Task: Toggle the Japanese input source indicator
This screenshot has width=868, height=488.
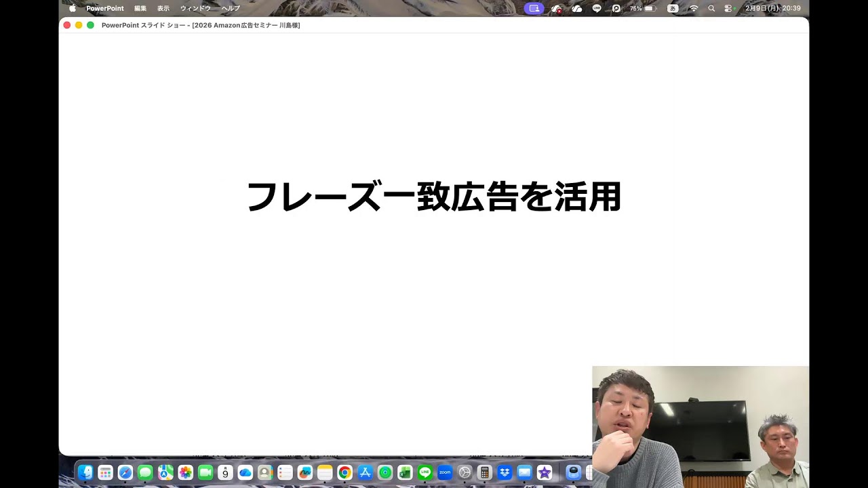Action: (673, 8)
